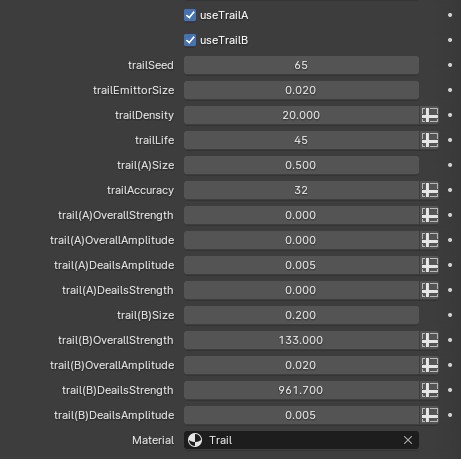461x459 pixels.
Task: Disable the useTrailB checkbox
Action: point(190,40)
